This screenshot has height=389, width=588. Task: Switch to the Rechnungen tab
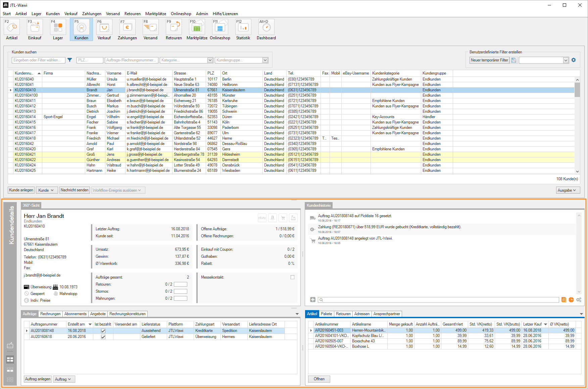[50, 314]
